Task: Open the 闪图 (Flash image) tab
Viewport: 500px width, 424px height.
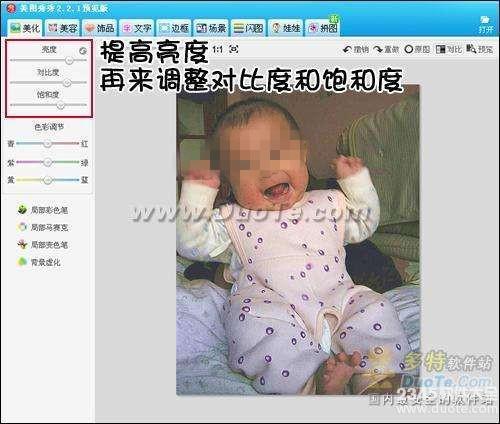Action: click(x=248, y=28)
